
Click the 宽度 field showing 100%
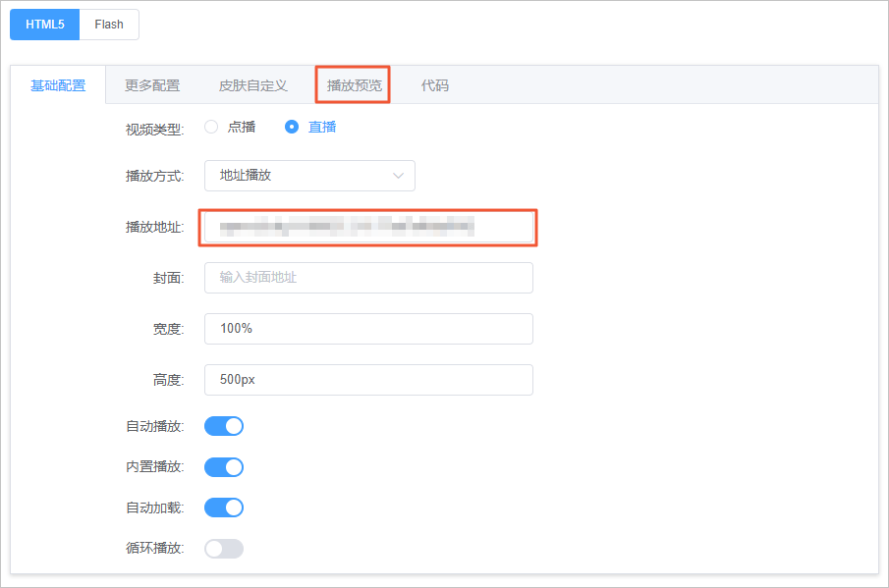368,329
